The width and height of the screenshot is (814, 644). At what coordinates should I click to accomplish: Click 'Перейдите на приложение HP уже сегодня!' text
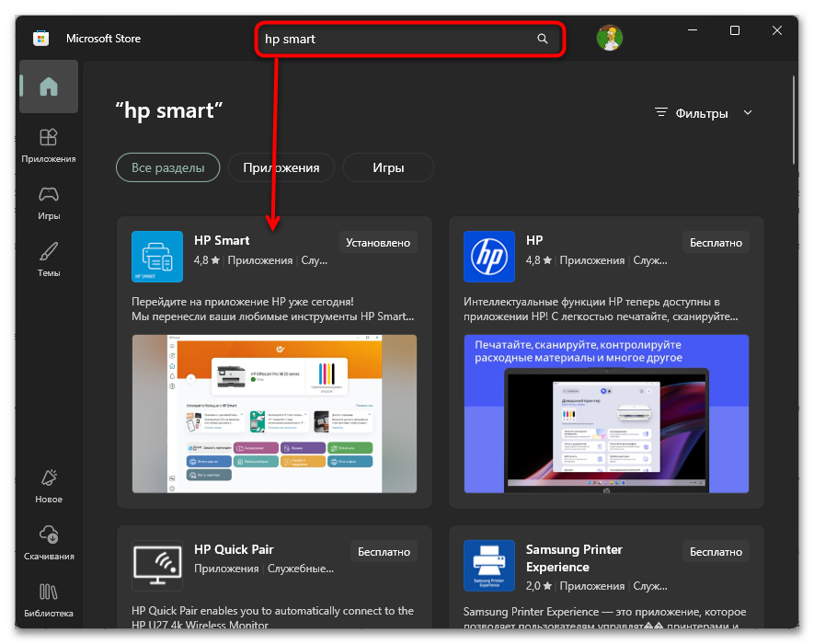(243, 302)
